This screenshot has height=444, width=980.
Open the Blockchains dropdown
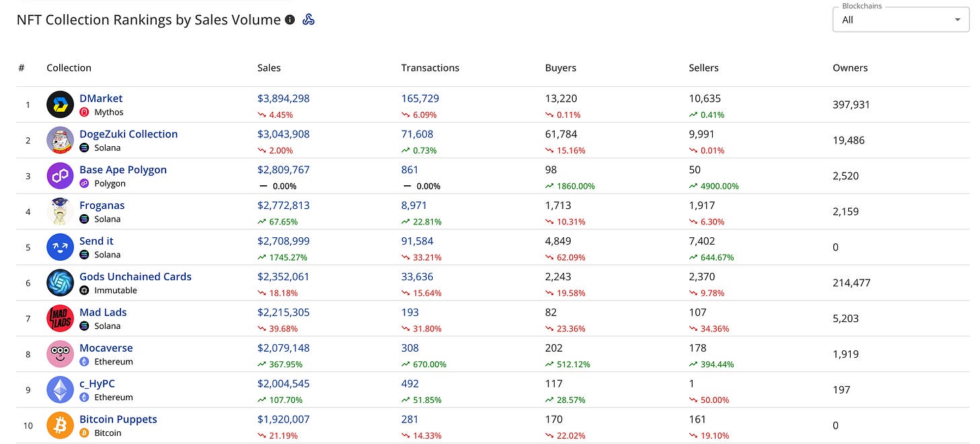(902, 20)
